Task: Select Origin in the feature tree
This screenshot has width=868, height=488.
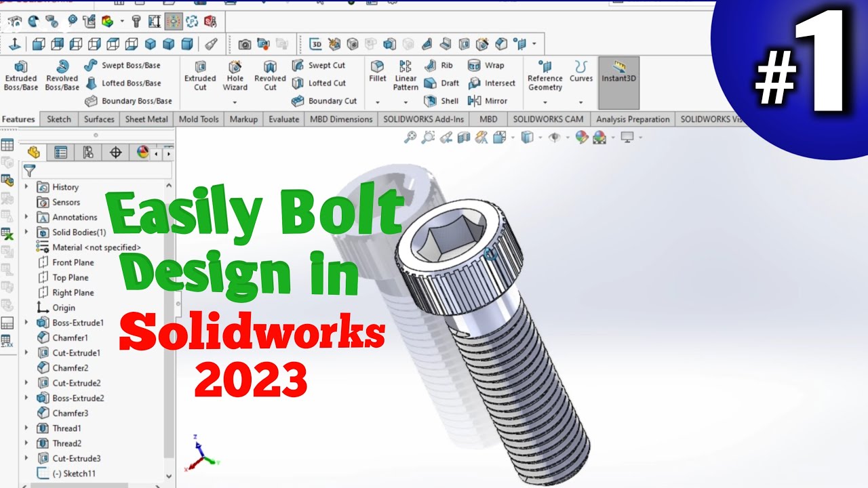Action: click(56, 308)
